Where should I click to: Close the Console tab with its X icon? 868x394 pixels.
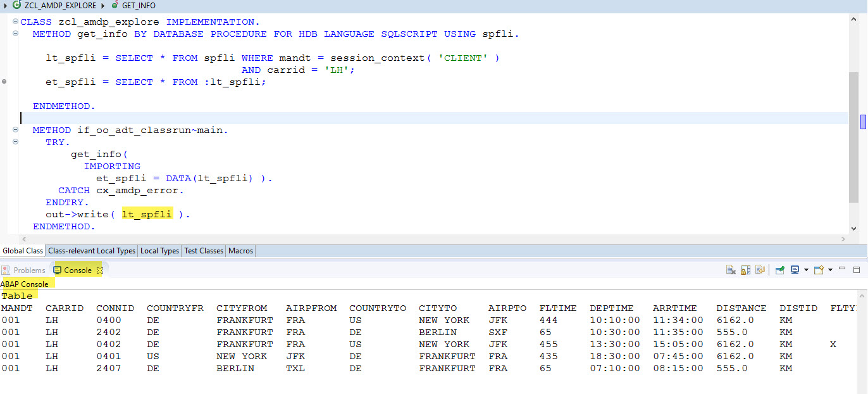coord(99,270)
